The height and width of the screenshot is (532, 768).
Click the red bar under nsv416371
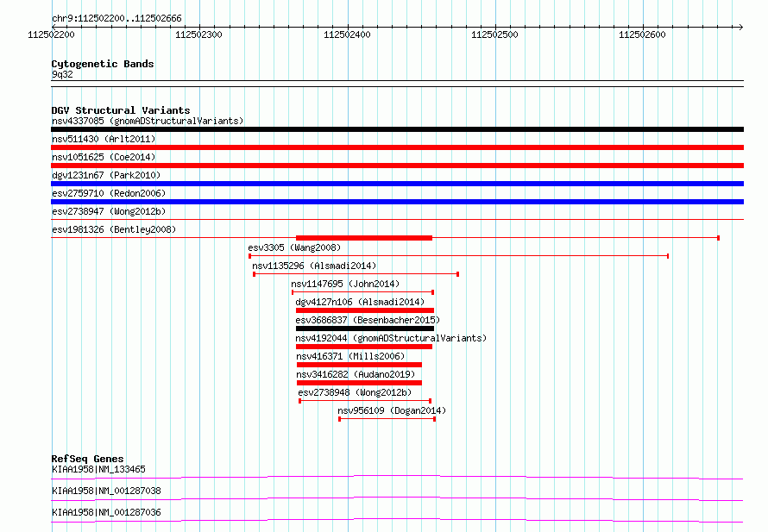359,365
